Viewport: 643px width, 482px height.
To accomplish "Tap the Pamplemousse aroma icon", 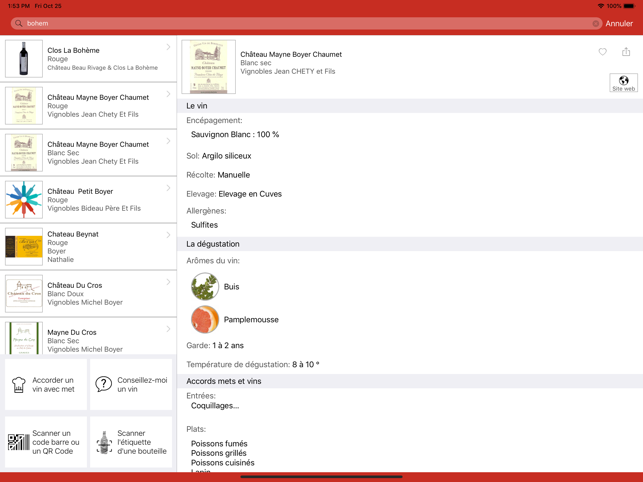I will pyautogui.click(x=205, y=319).
